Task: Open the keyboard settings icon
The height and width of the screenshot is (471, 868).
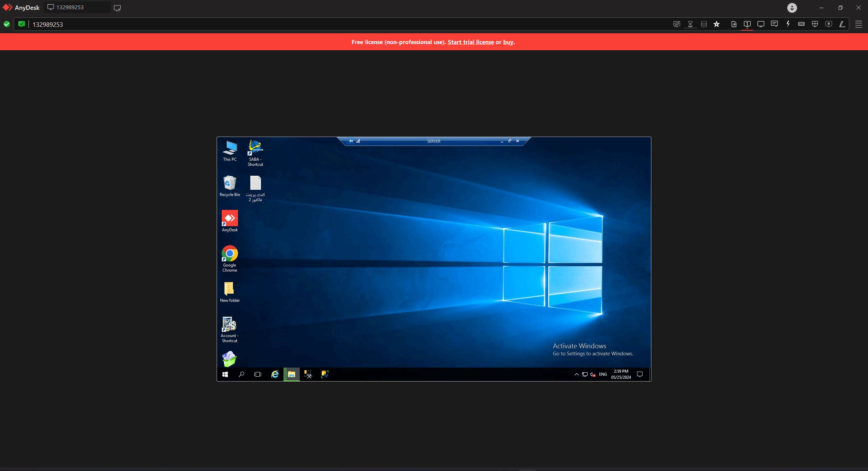Action: [x=801, y=24]
